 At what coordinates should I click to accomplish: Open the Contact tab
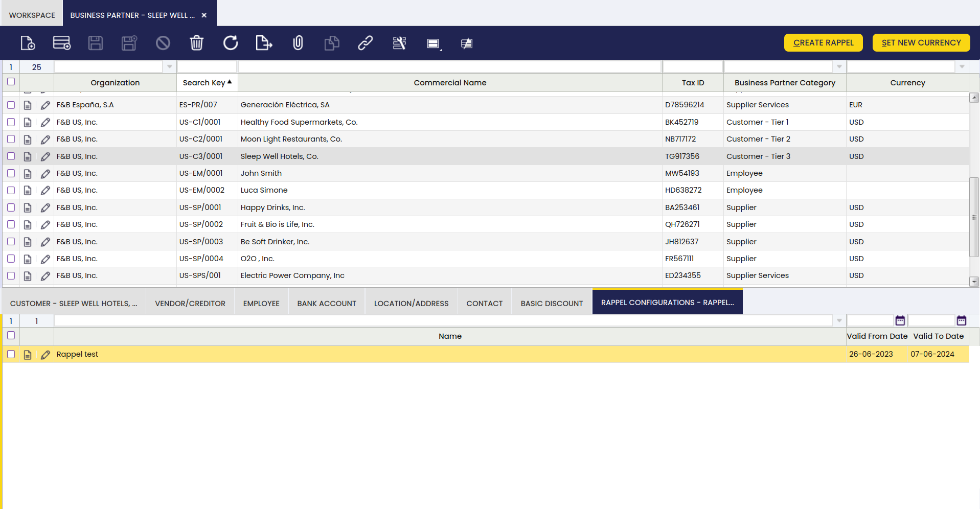[484, 304]
